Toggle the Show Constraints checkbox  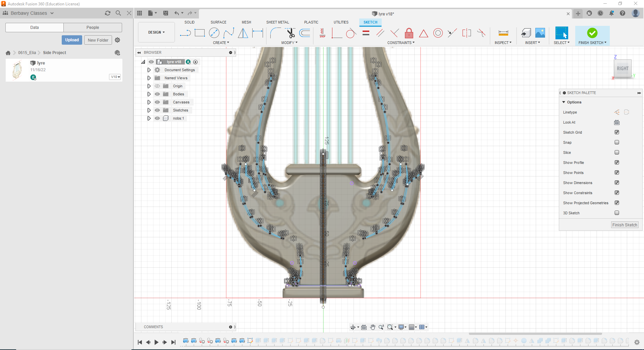point(617,193)
